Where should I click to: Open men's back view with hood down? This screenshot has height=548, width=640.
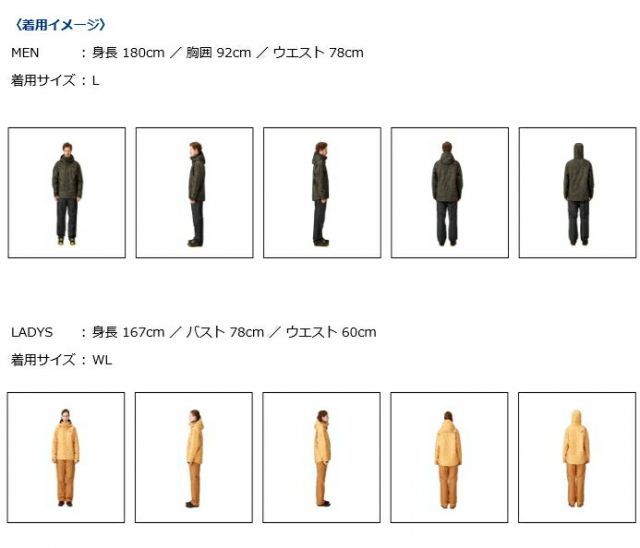pos(450,193)
